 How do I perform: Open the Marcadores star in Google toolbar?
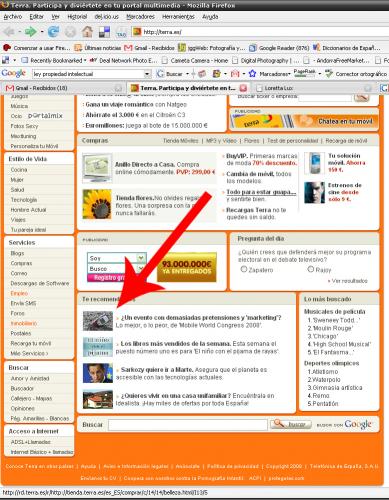coord(252,74)
